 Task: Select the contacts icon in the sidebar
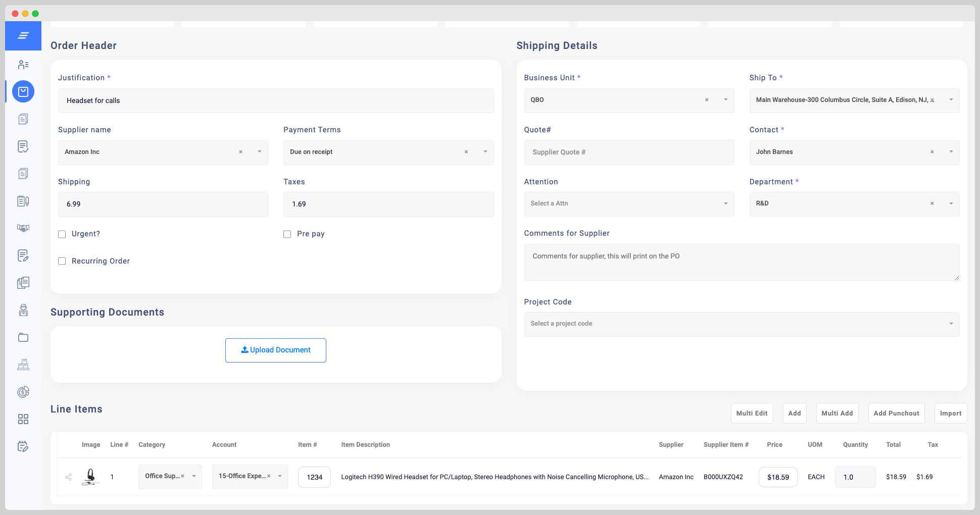23,64
